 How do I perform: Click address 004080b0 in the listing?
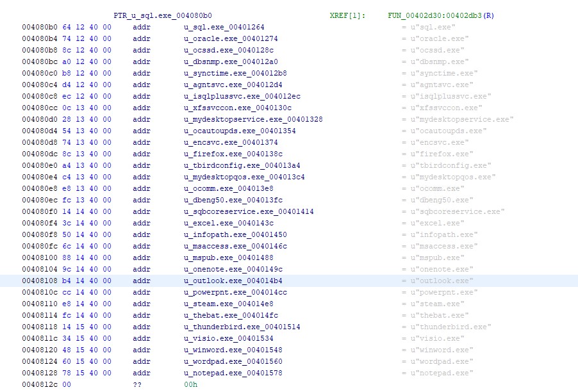tap(38, 27)
